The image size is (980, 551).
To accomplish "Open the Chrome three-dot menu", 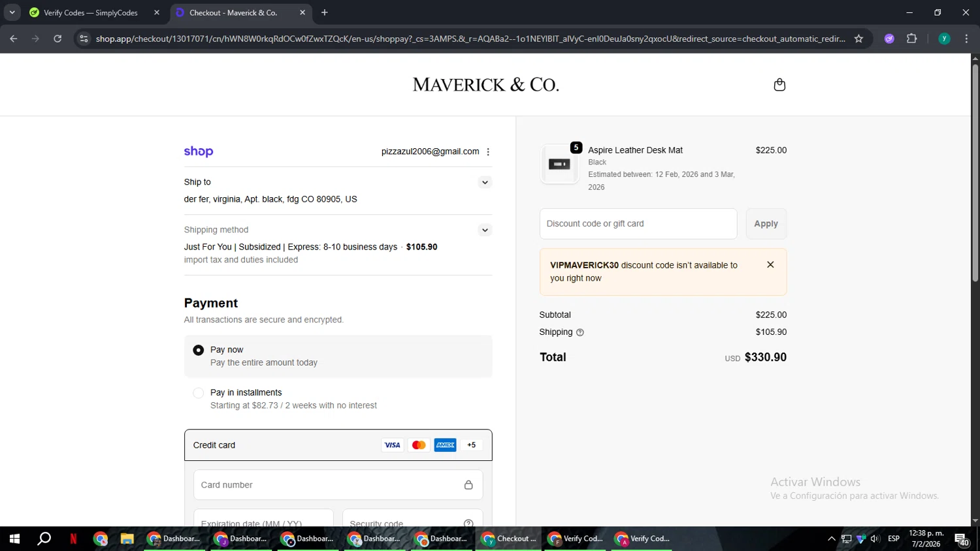I will pyautogui.click(x=967, y=39).
